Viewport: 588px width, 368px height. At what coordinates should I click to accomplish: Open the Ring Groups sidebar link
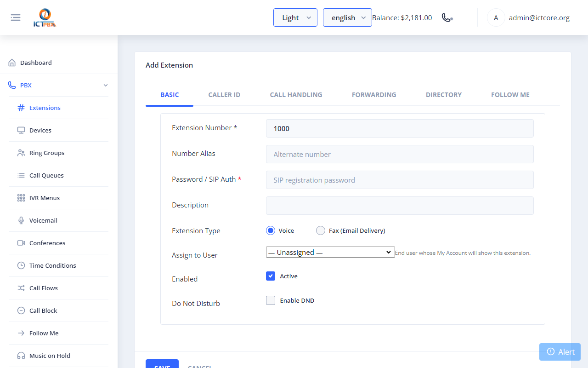pyautogui.click(x=59, y=153)
